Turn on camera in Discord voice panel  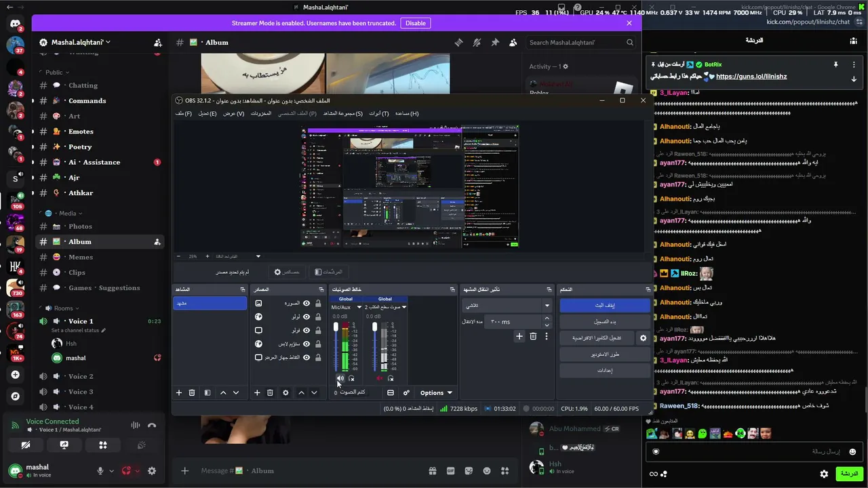click(26, 445)
